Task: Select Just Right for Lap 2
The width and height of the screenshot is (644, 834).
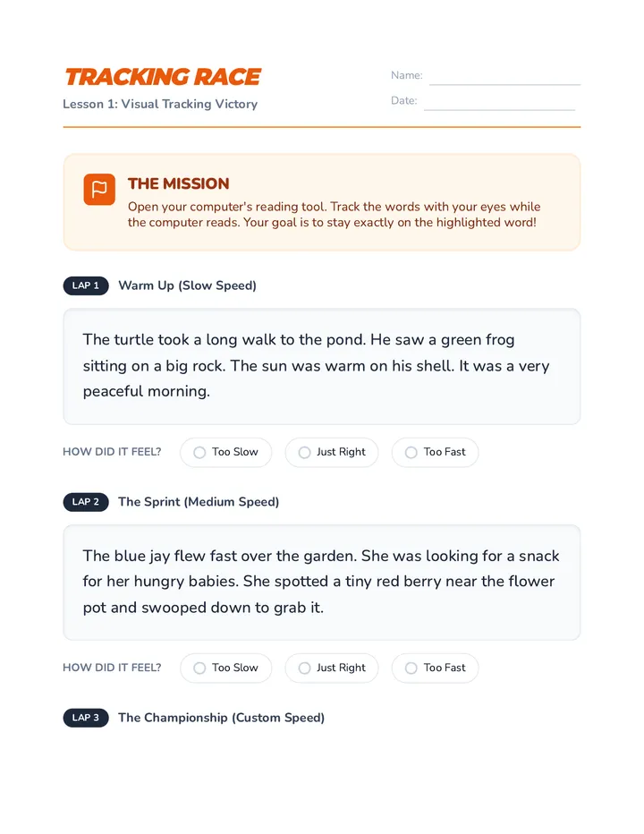Action: coord(332,668)
